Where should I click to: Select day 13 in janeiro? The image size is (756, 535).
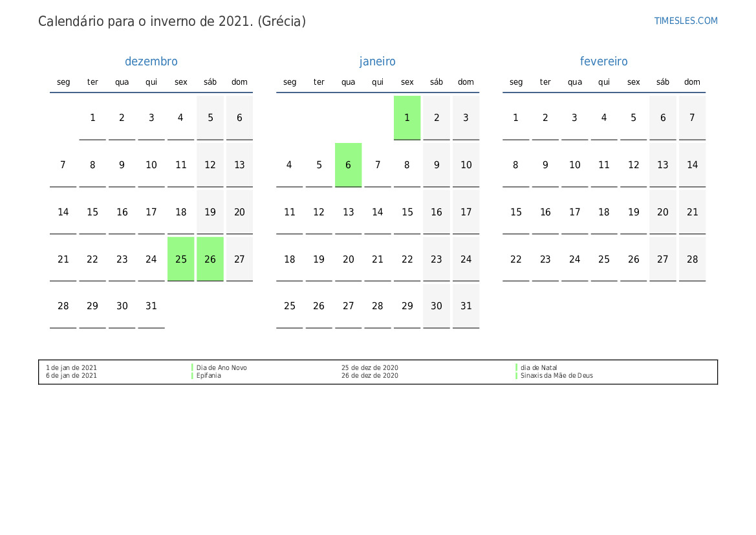(348, 212)
